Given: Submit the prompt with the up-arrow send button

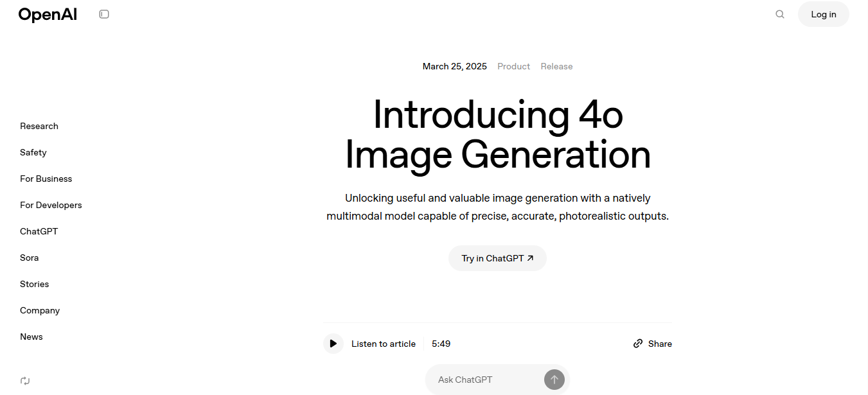Looking at the screenshot, I should point(554,380).
